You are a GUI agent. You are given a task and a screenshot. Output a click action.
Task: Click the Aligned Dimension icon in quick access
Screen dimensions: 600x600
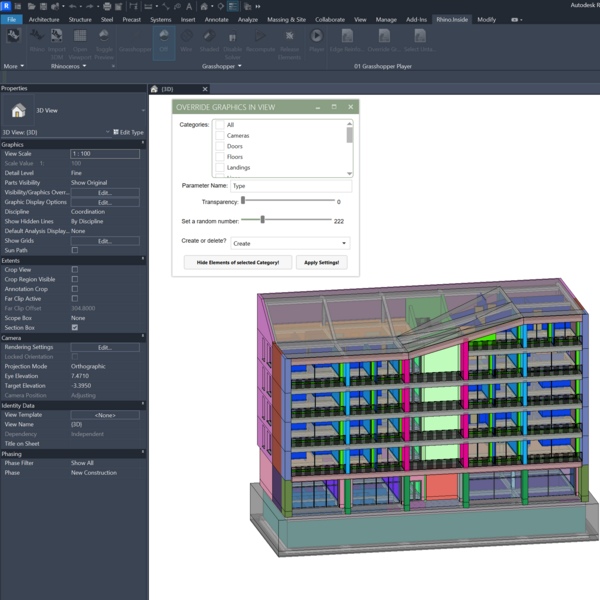[x=148, y=6]
